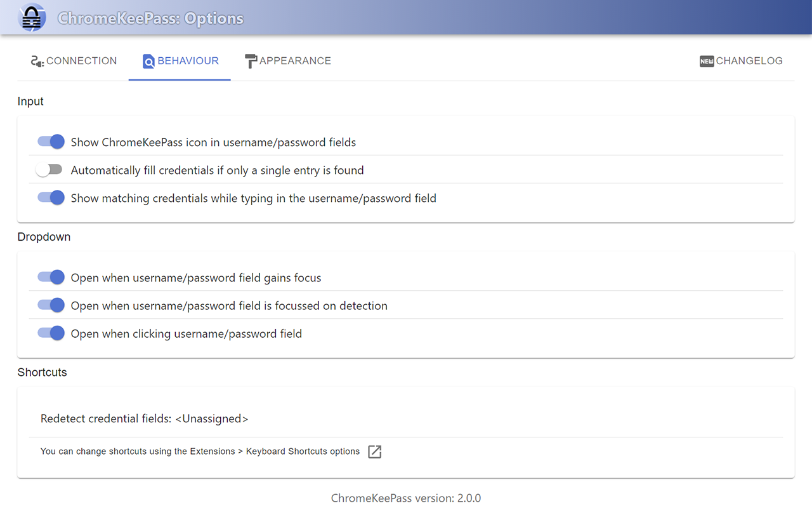Image resolution: width=812 pixels, height=508 pixels.
Task: Open the Changelog page
Action: [x=750, y=61]
